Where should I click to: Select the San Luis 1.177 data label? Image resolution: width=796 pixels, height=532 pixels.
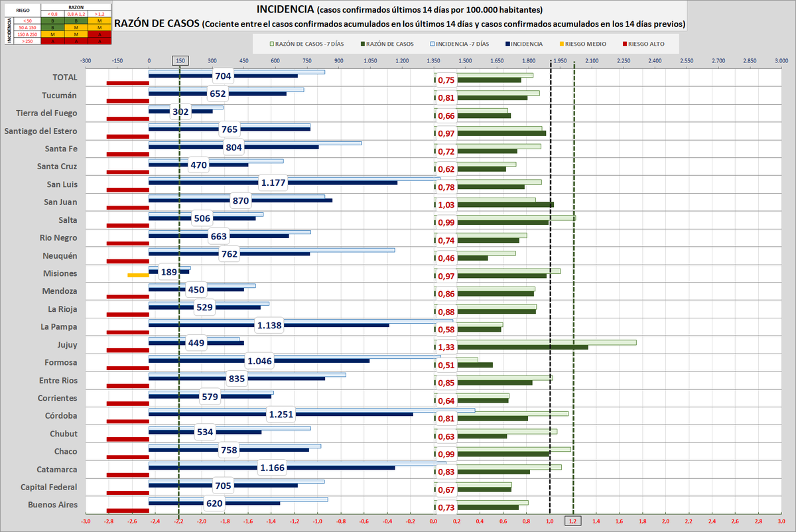click(x=276, y=182)
